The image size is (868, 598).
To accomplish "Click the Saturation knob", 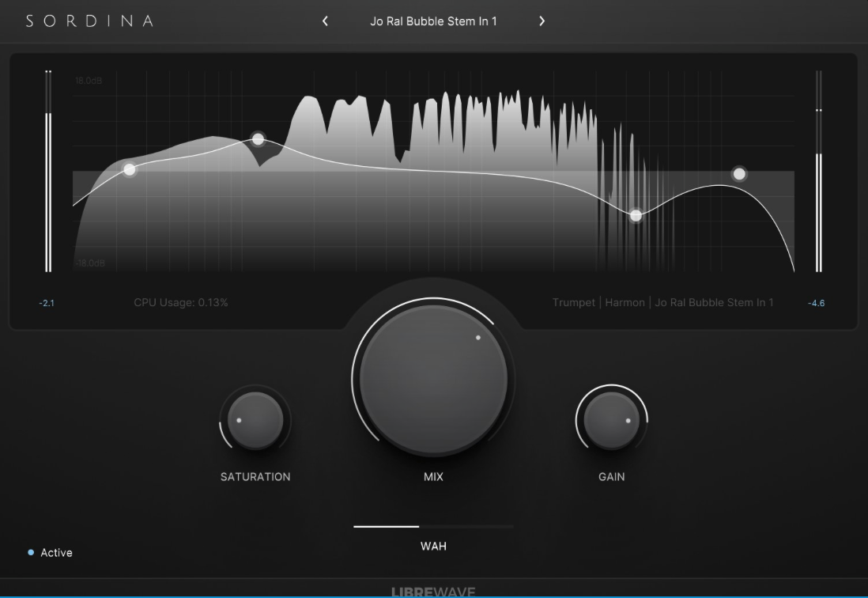I will tap(255, 420).
